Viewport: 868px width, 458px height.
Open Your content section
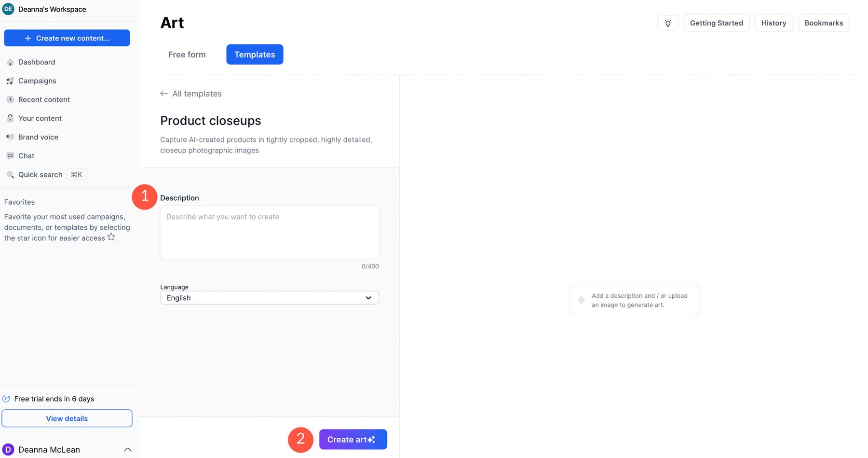click(x=40, y=118)
